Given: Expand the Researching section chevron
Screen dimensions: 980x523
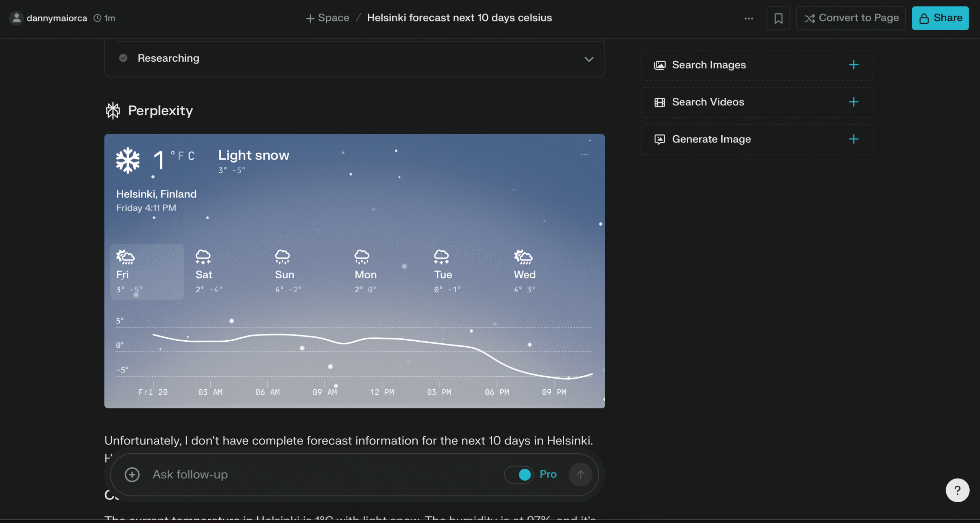Looking at the screenshot, I should pyautogui.click(x=589, y=59).
